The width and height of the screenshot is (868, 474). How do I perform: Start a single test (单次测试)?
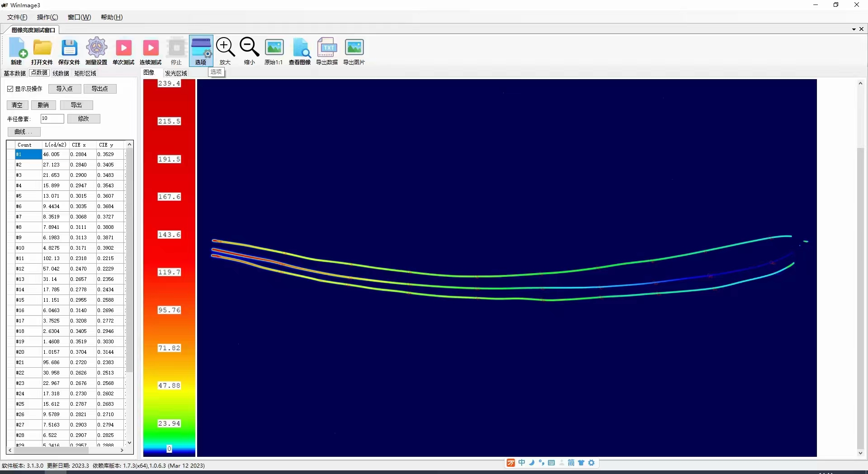[123, 51]
